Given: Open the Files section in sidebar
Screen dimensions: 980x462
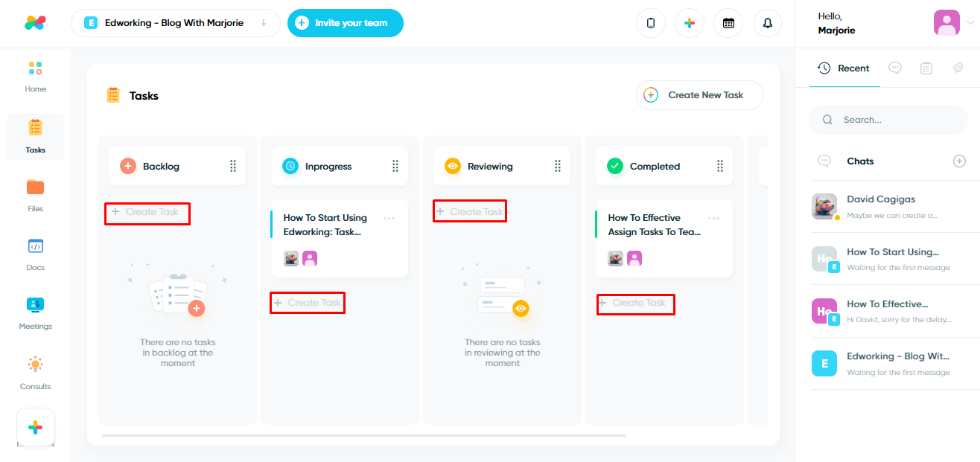Looking at the screenshot, I should [35, 196].
